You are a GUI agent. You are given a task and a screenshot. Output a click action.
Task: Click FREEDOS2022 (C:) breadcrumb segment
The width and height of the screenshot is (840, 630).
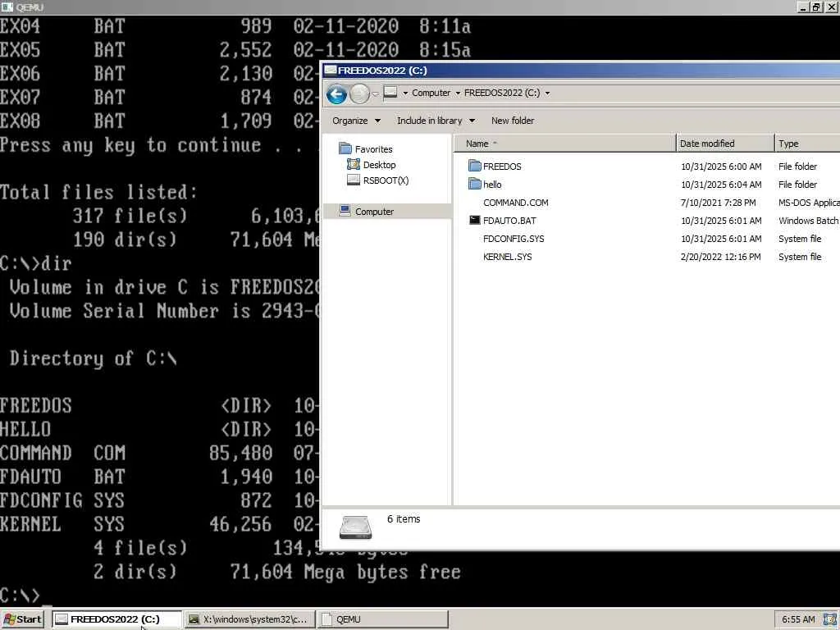point(502,93)
